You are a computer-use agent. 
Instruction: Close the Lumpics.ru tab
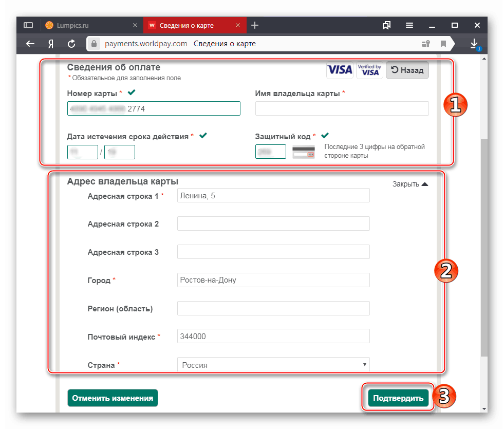coord(135,25)
